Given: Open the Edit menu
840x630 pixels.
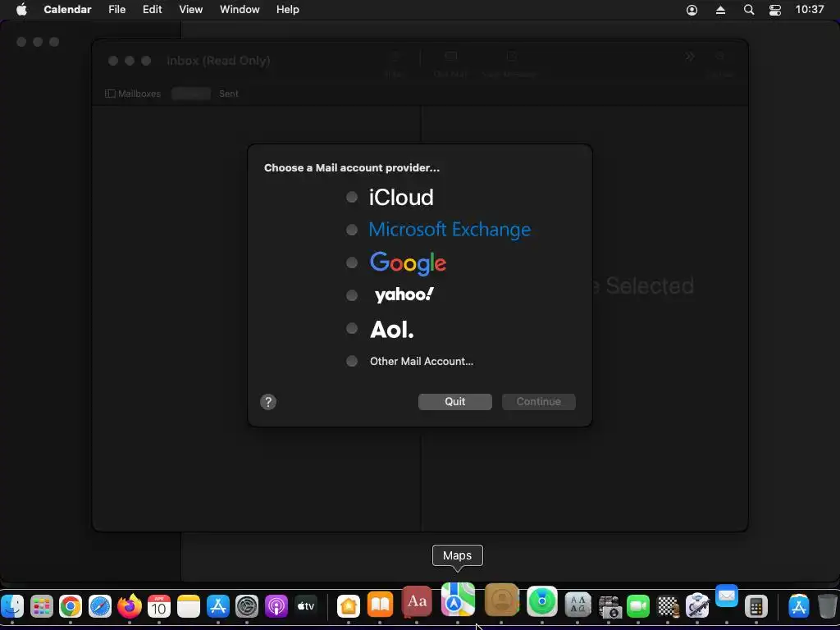Looking at the screenshot, I should click(152, 10).
